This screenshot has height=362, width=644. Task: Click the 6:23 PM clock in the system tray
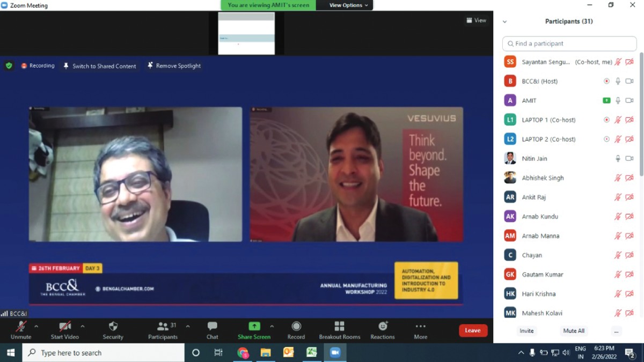[x=604, y=349]
